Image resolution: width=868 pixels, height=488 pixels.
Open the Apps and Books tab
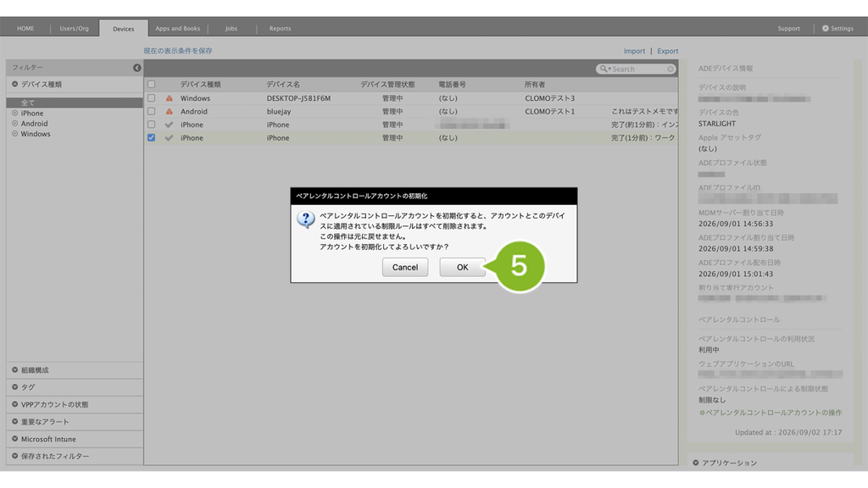point(178,28)
